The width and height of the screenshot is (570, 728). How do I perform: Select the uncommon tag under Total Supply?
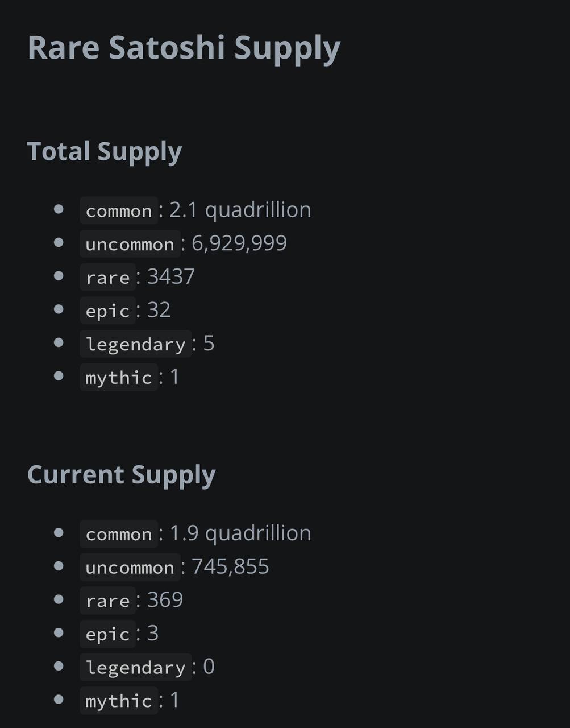coord(130,244)
